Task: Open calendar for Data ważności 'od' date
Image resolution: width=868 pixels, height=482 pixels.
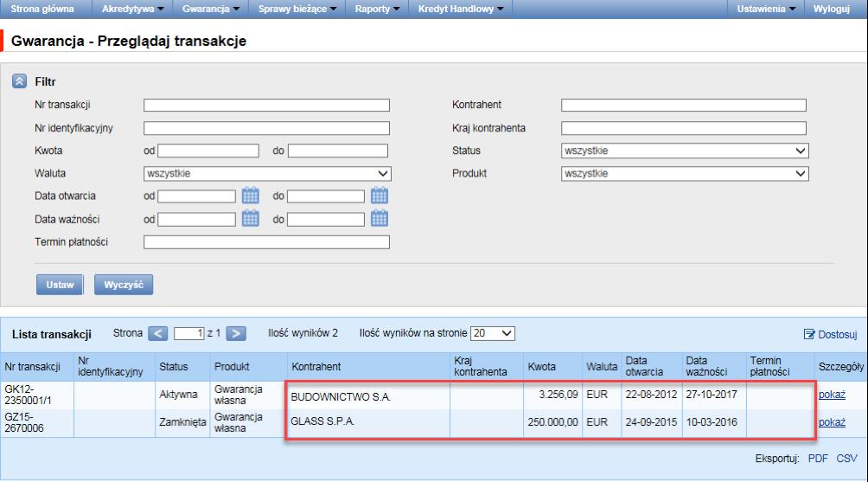Action: [250, 219]
